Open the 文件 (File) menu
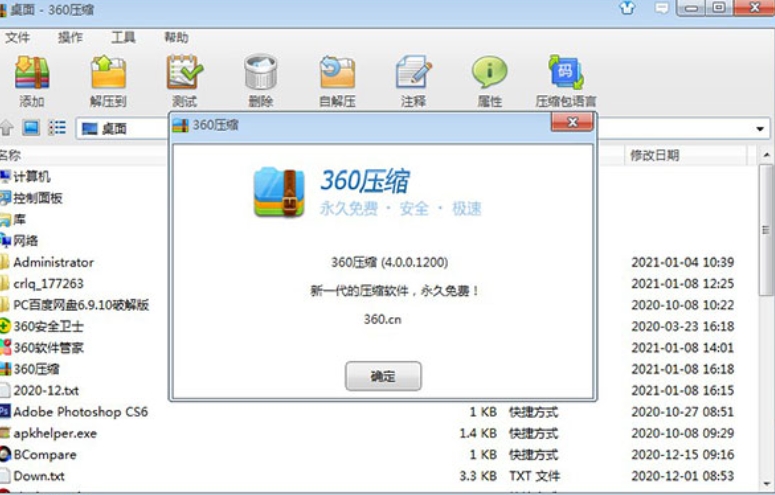This screenshot has height=495, width=775. [x=17, y=38]
